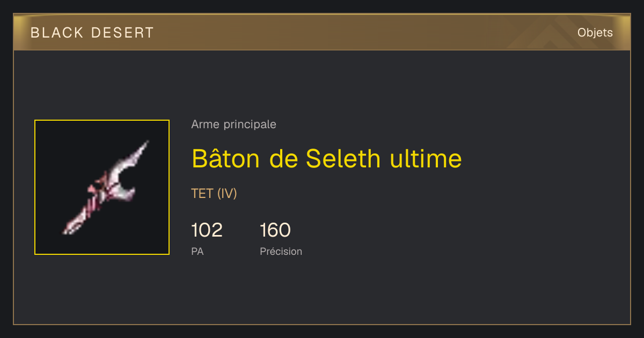Viewport: 644px width, 338px height.
Task: Select the Arme principale category label
Action: point(233,124)
